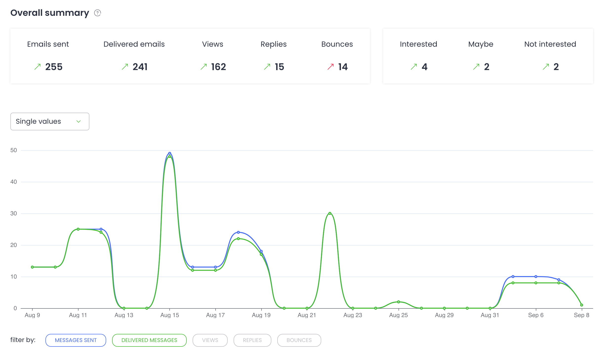Click the Aug 25 small bump data point
600x364 pixels.
coord(399,302)
